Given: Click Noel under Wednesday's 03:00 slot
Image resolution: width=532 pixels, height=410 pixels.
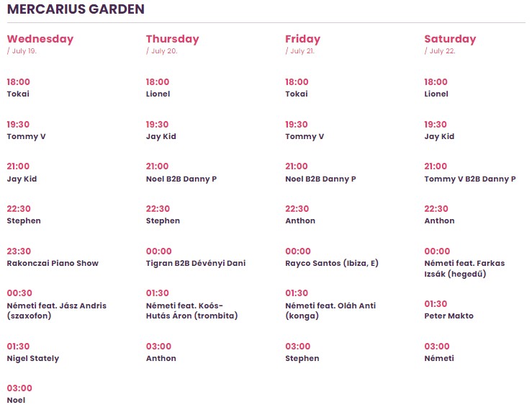Looking at the screenshot, I should [16, 400].
